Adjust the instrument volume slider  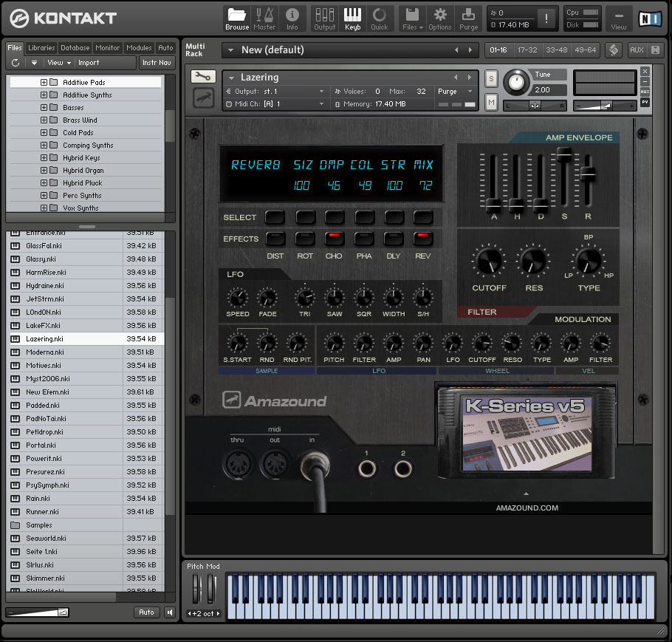click(x=605, y=106)
